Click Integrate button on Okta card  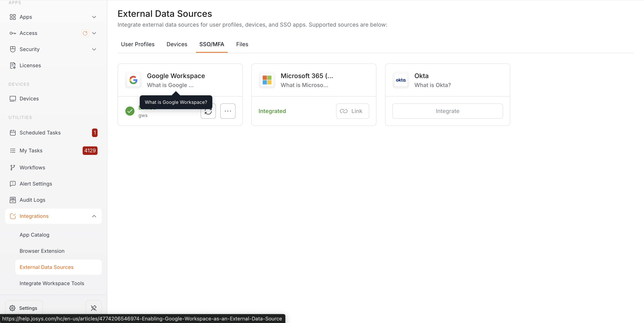pyautogui.click(x=447, y=111)
